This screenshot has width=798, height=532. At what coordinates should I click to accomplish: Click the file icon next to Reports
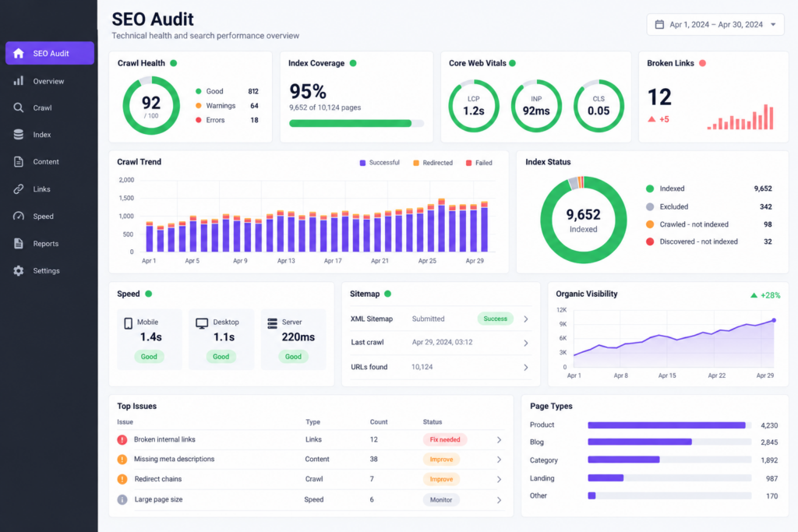point(19,244)
